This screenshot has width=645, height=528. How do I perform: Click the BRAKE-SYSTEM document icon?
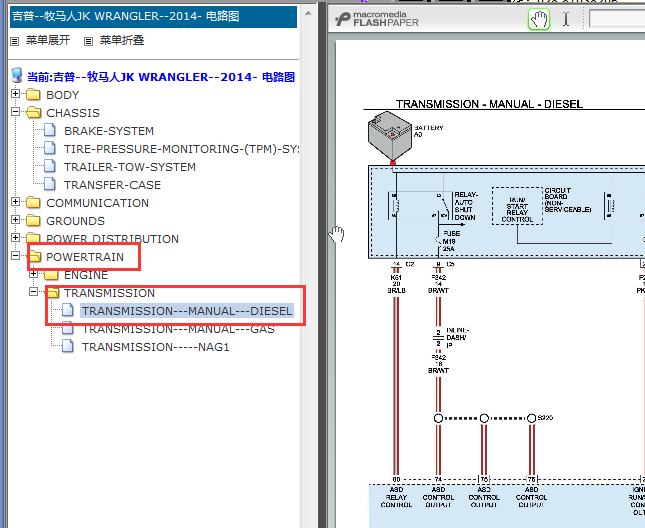pos(50,130)
